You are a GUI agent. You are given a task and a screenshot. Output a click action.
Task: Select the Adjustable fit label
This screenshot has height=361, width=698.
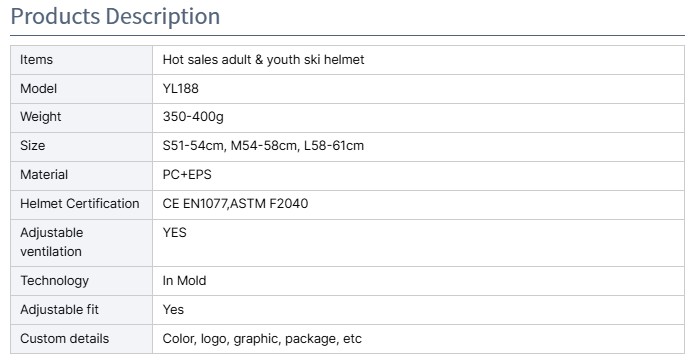[x=59, y=310]
